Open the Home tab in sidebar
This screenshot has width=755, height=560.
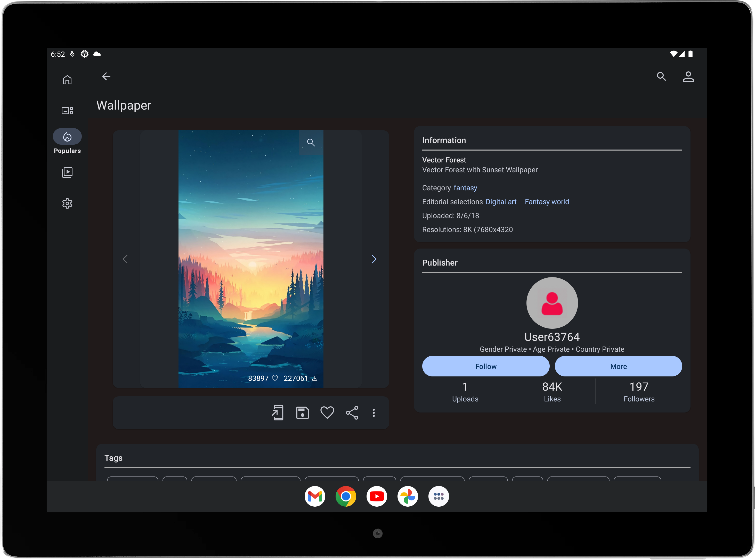click(67, 80)
